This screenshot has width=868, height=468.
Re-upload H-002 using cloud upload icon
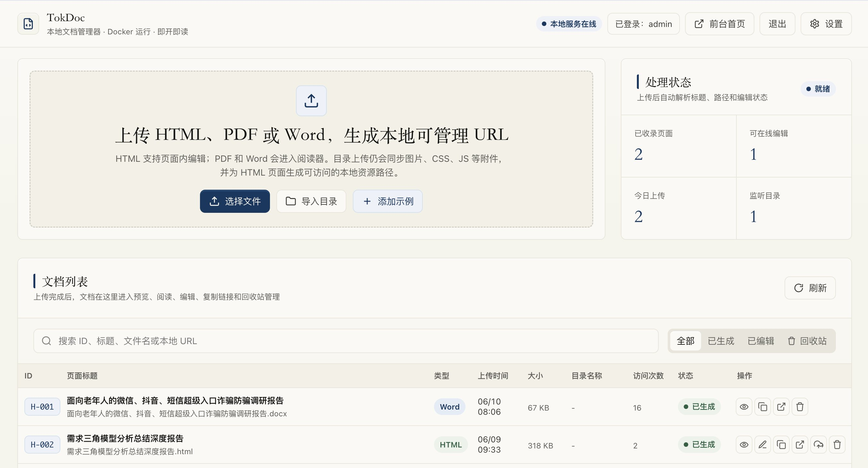[819, 445]
